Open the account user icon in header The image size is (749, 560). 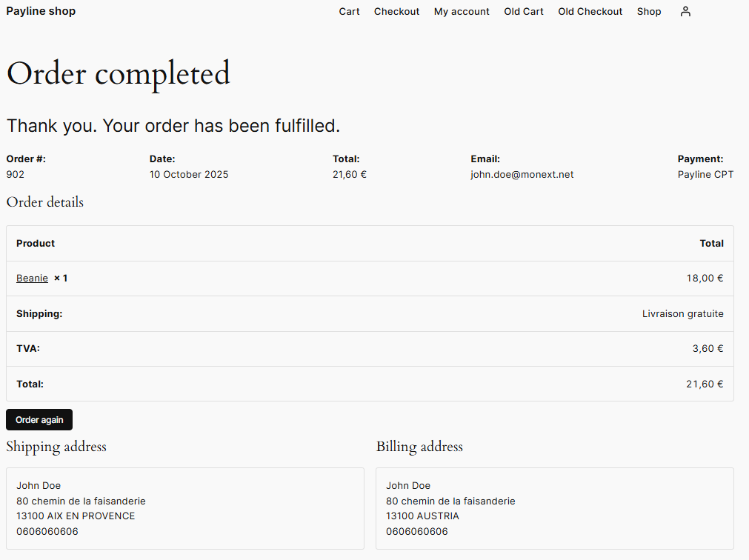point(685,11)
